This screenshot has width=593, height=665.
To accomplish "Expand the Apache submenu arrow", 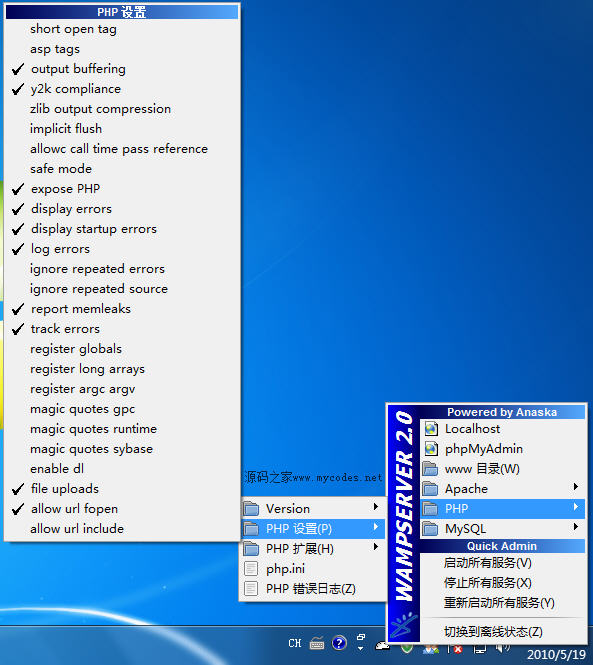I will point(576,486).
